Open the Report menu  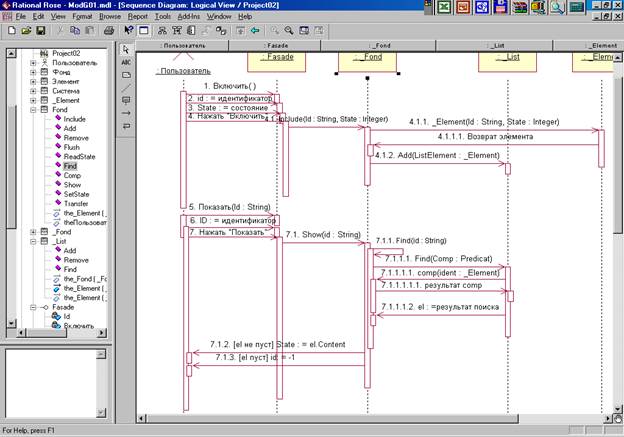pos(137,17)
